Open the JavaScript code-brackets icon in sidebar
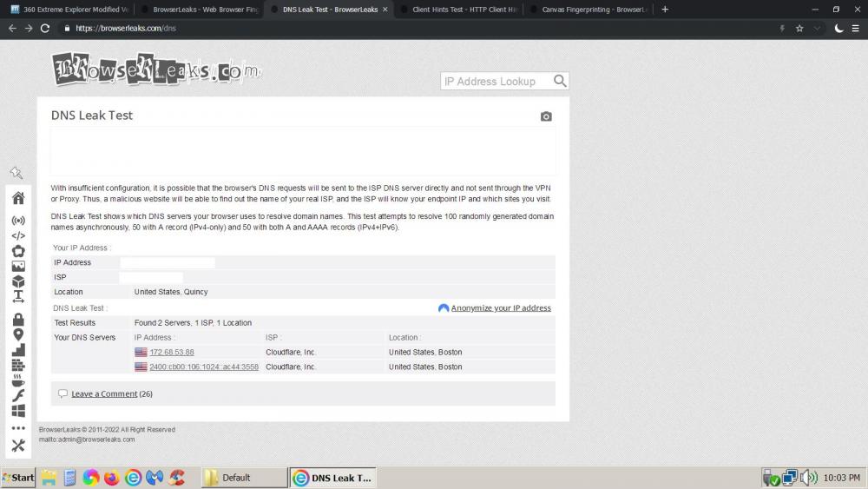868x489 pixels. [x=18, y=235]
